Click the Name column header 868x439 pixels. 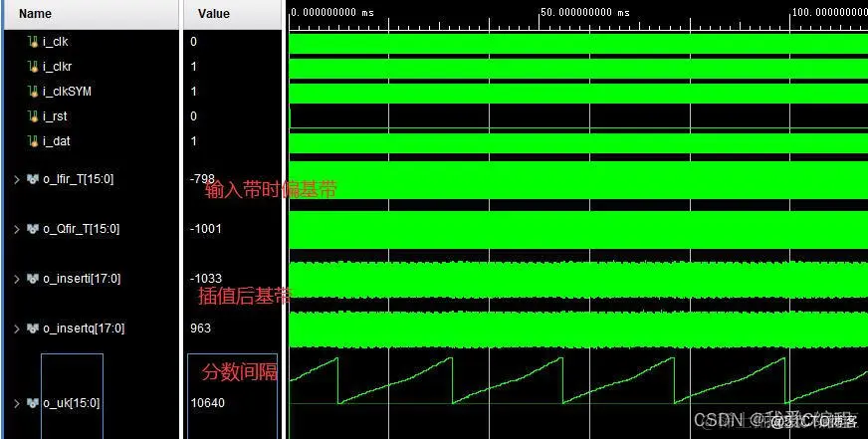pos(92,14)
